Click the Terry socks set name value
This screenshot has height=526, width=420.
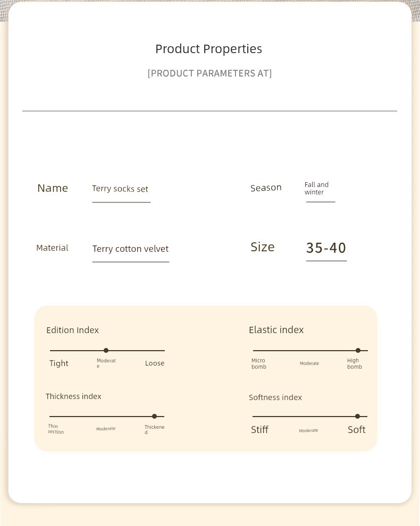coord(120,189)
